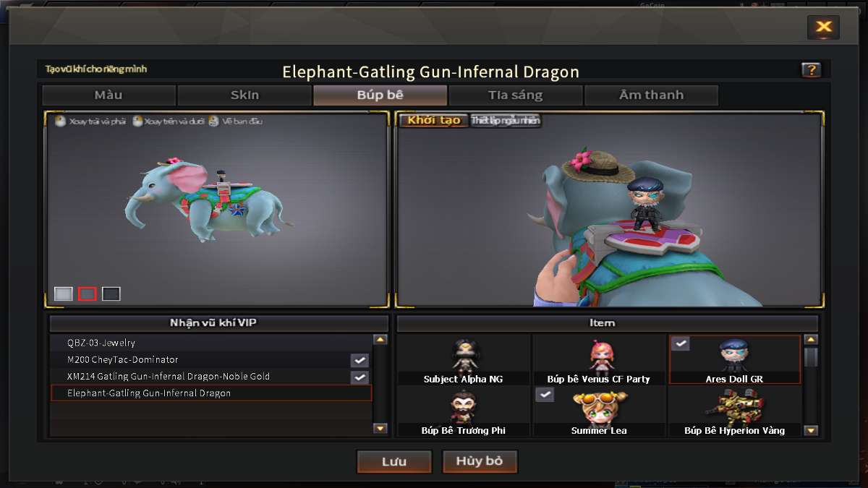Screen dimensions: 868x488
Task: Click the rotate left and right icon
Action: tap(61, 121)
